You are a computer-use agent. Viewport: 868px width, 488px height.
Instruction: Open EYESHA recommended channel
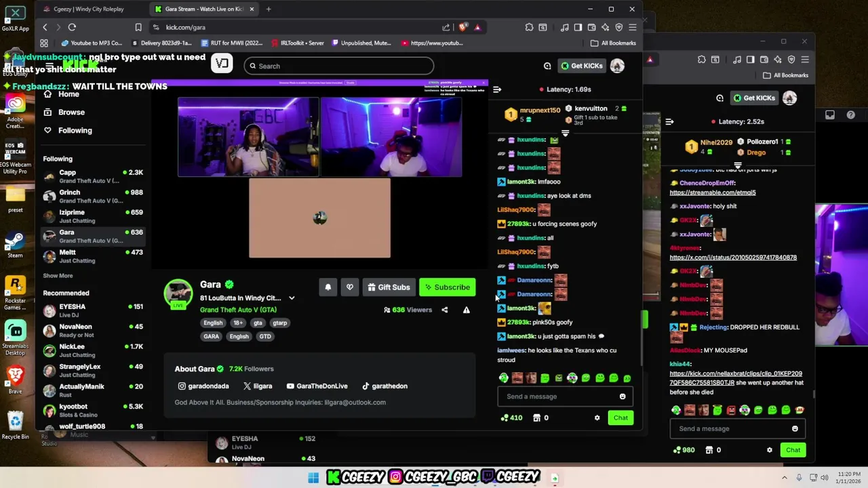coord(93,310)
